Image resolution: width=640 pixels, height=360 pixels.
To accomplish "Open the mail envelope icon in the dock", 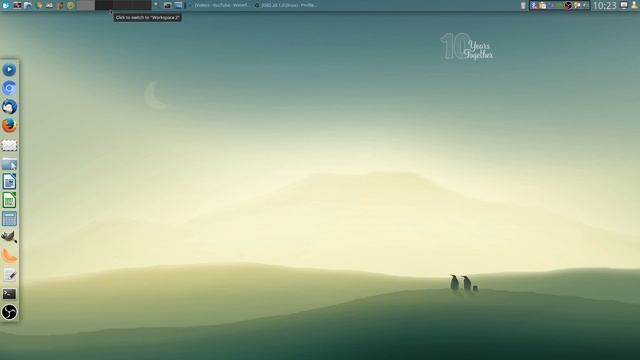I will 9,145.
